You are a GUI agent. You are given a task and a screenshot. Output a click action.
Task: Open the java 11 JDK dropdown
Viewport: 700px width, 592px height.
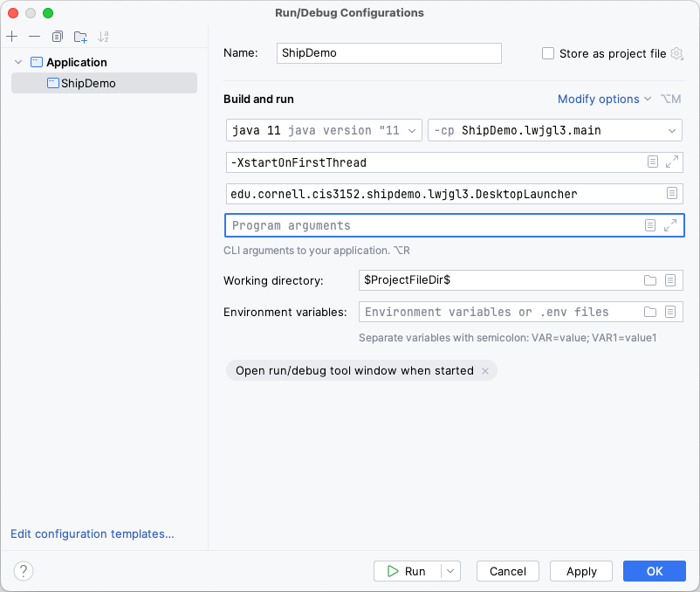tap(324, 130)
